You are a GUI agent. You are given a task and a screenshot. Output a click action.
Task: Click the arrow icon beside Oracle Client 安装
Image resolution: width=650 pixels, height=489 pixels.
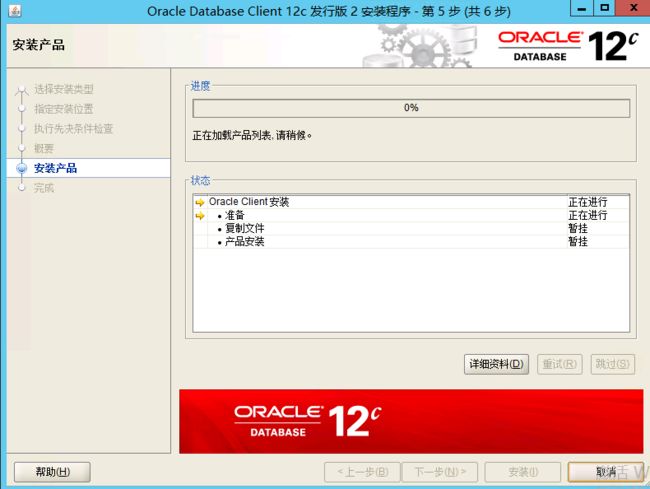(200, 202)
